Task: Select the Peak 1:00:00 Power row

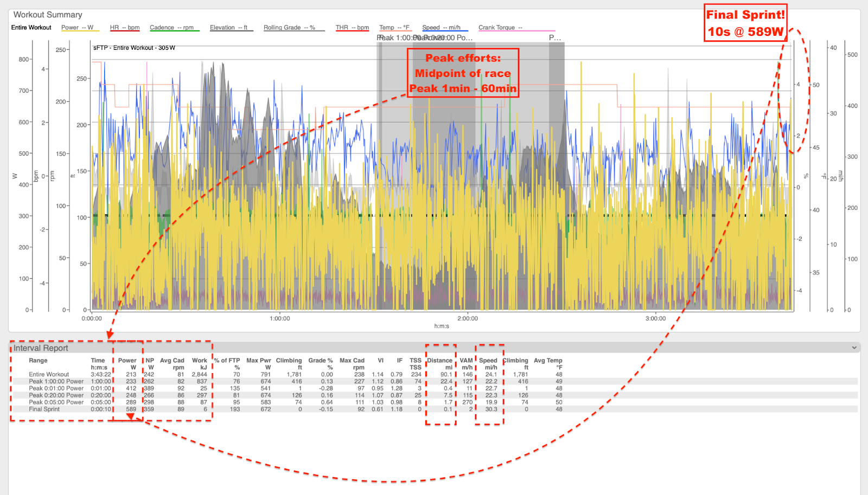Action: tap(56, 382)
